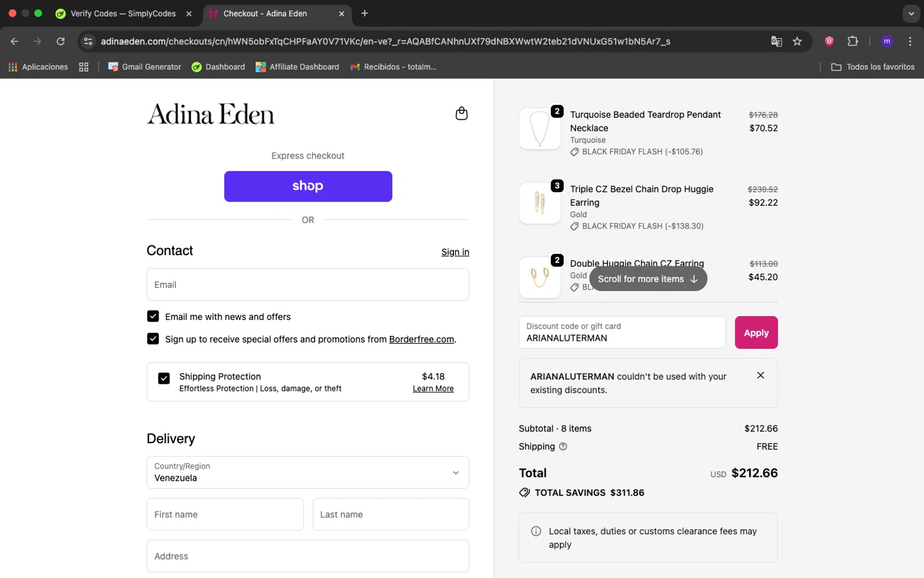The height and width of the screenshot is (578, 924).
Task: Open Todos los favoritos folder
Action: coord(873,67)
